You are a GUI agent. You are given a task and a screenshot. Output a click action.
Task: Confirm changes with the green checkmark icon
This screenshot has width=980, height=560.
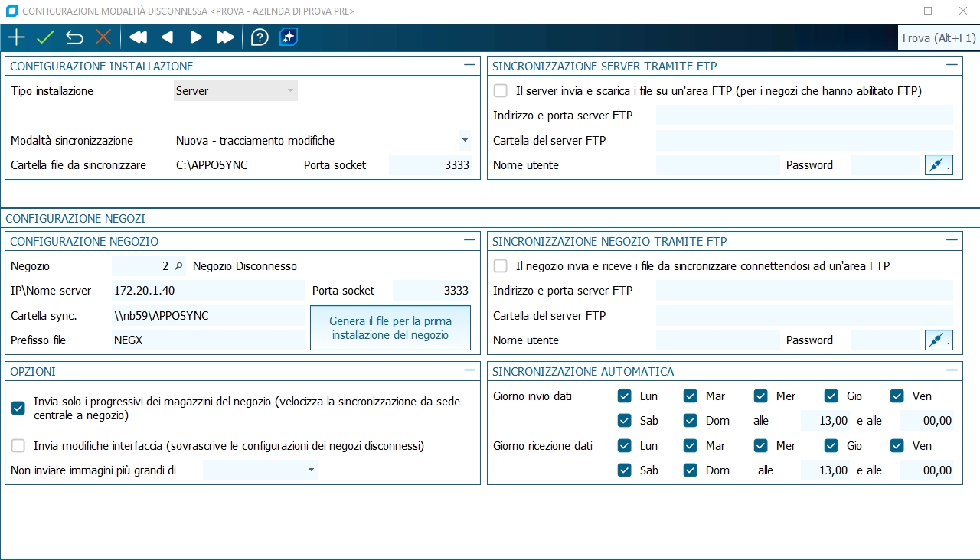[45, 37]
